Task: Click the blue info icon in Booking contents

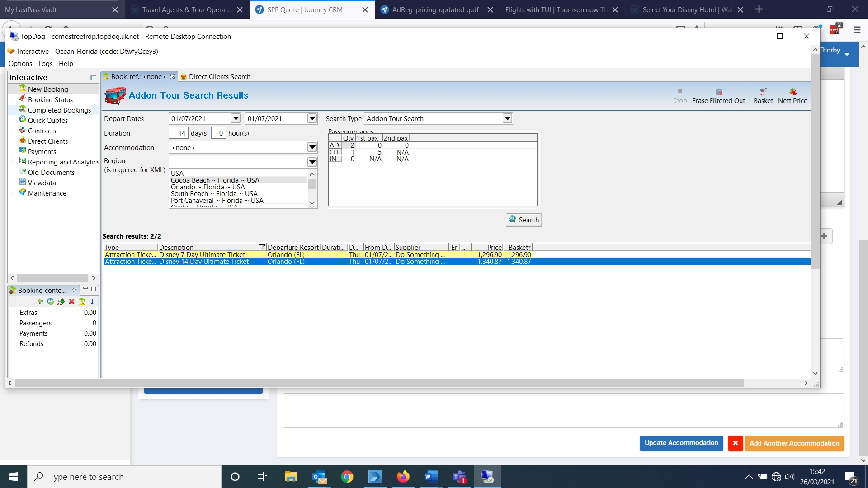Action: coord(92,301)
